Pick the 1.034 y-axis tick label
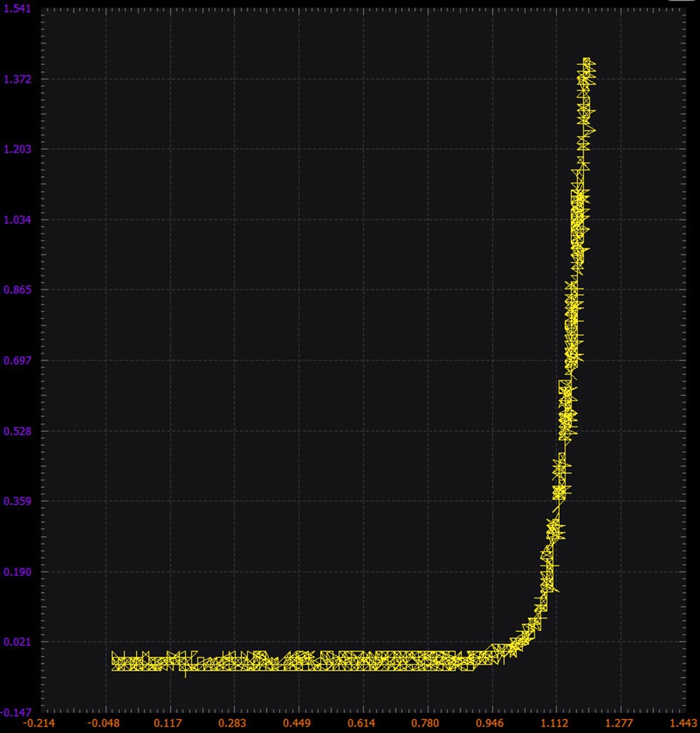This screenshot has height=733, width=700. (17, 219)
